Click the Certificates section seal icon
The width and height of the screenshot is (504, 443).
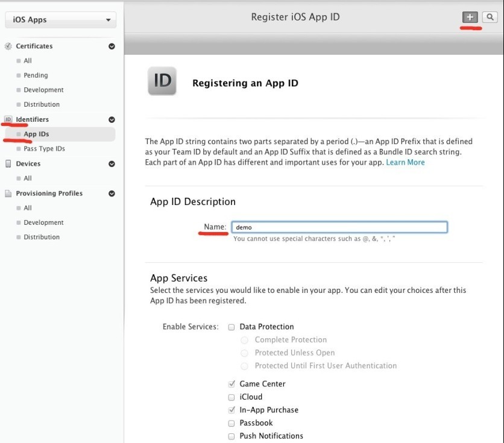tap(8, 46)
